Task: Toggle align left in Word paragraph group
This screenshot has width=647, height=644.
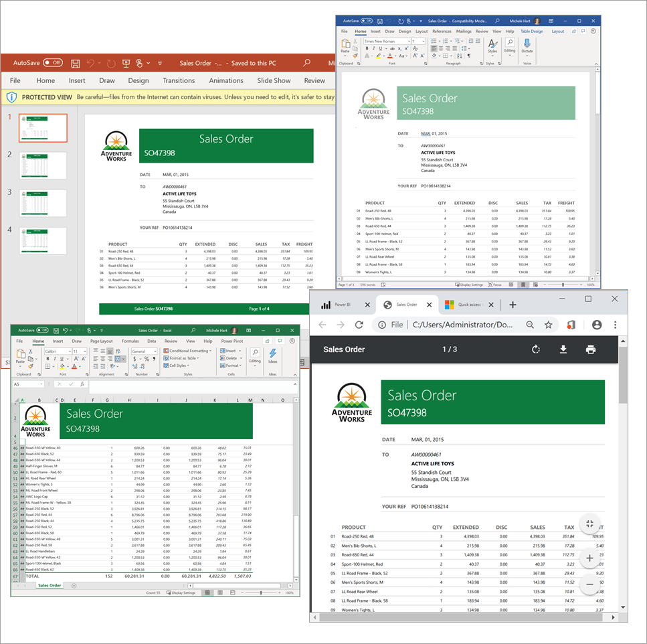Action: [x=434, y=48]
